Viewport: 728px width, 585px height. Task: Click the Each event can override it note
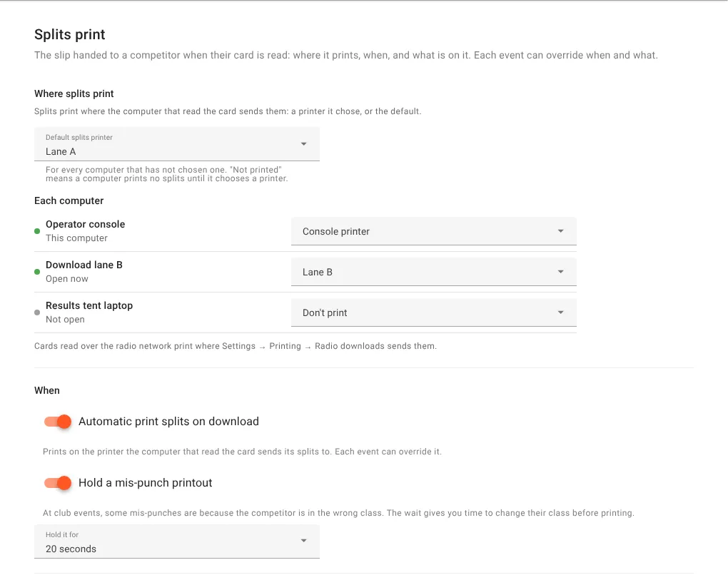pyautogui.click(x=242, y=452)
